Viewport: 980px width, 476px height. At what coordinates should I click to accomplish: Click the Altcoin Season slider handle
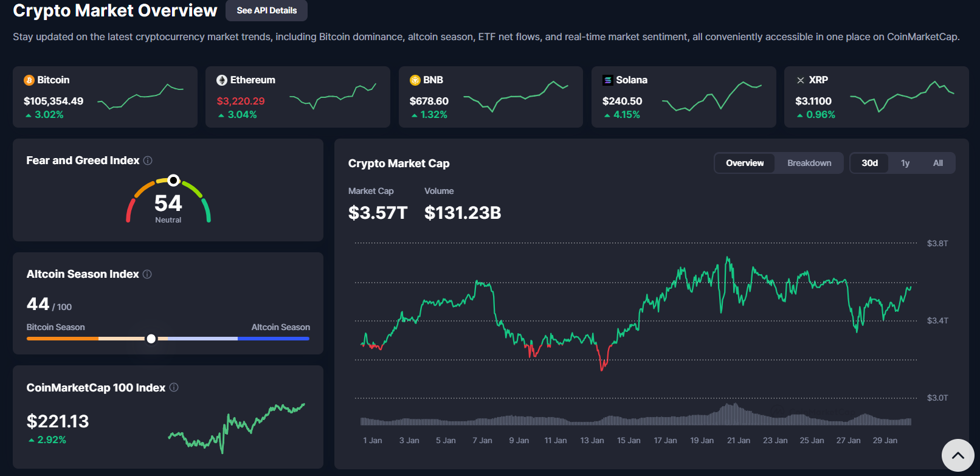point(151,339)
